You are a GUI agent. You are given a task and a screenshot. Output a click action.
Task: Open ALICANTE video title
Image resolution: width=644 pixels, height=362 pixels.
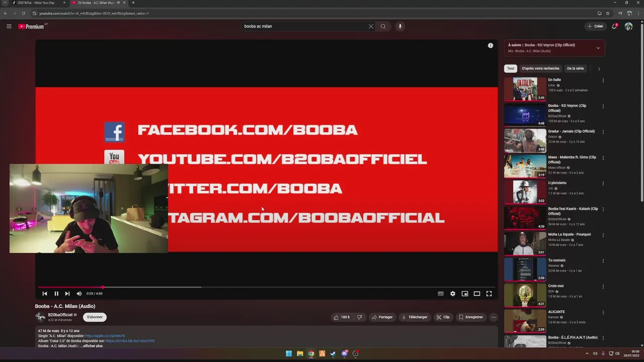[556, 312]
